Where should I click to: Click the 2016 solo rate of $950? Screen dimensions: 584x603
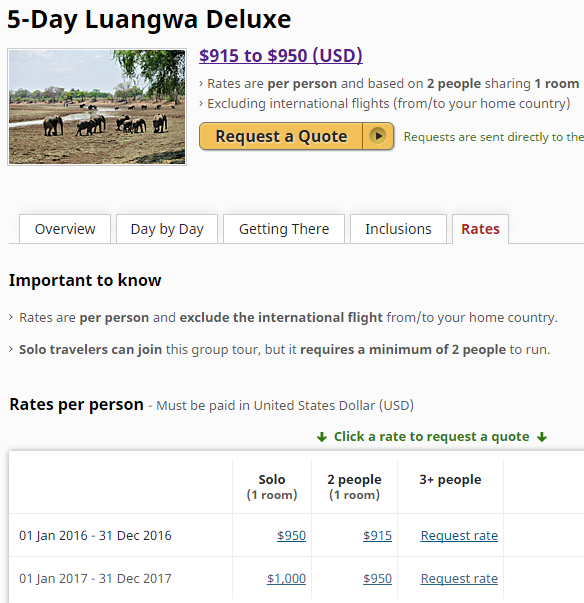tap(291, 535)
